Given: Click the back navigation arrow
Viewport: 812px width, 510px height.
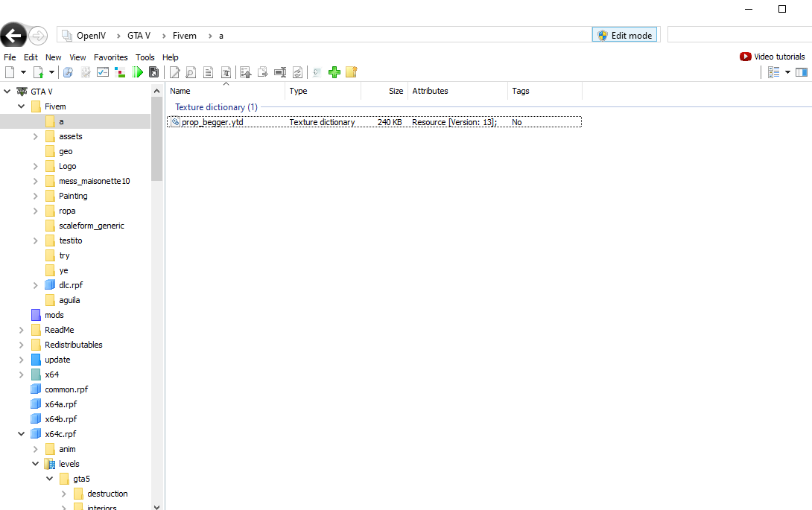Looking at the screenshot, I should pos(13,35).
